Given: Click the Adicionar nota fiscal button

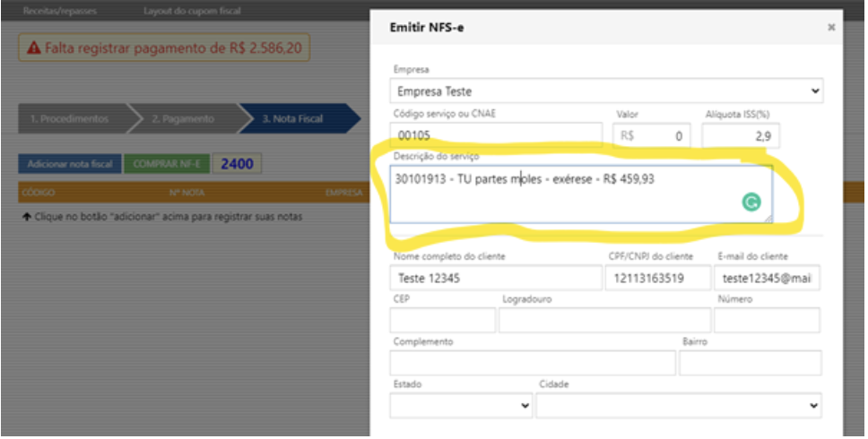Looking at the screenshot, I should coord(70,164).
